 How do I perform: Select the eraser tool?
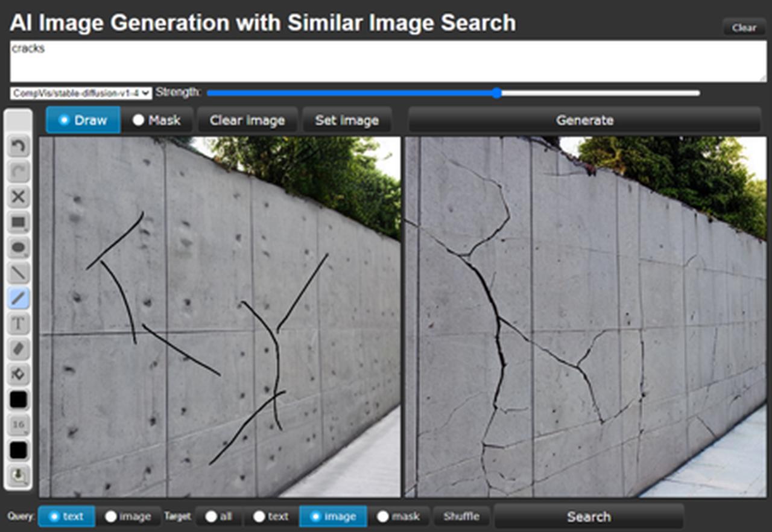pos(18,349)
